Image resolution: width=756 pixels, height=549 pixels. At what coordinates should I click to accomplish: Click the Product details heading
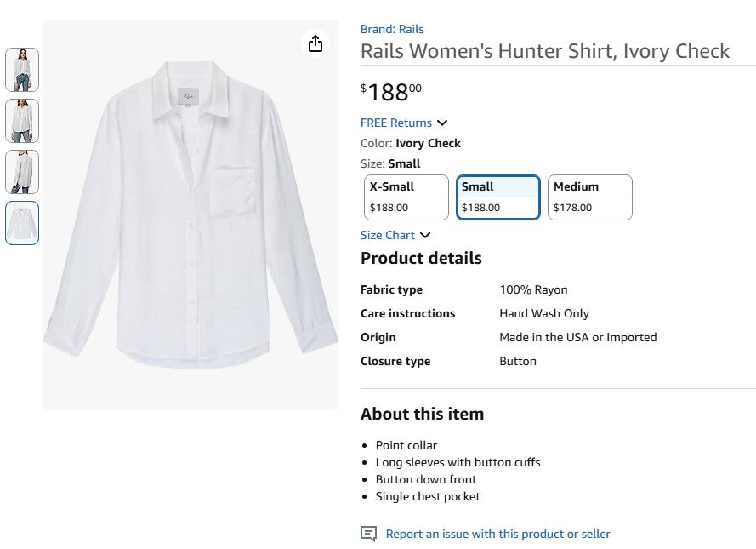click(x=421, y=258)
